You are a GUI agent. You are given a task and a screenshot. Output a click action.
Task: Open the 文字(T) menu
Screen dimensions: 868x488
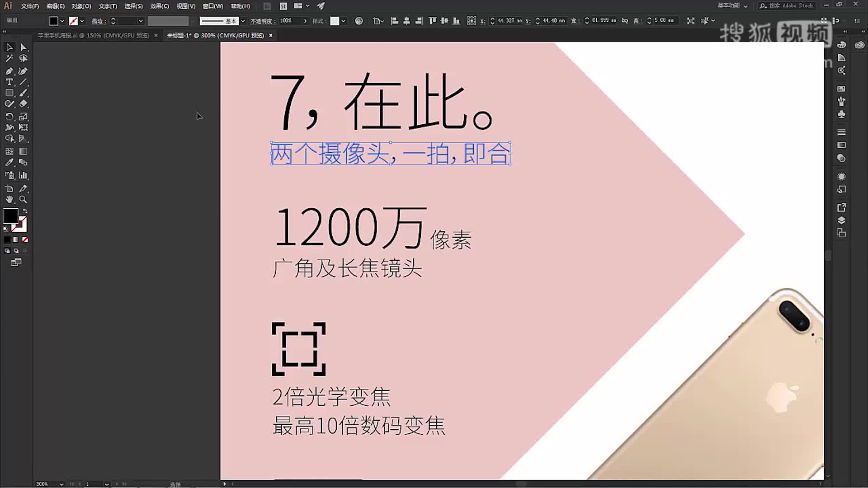point(108,6)
